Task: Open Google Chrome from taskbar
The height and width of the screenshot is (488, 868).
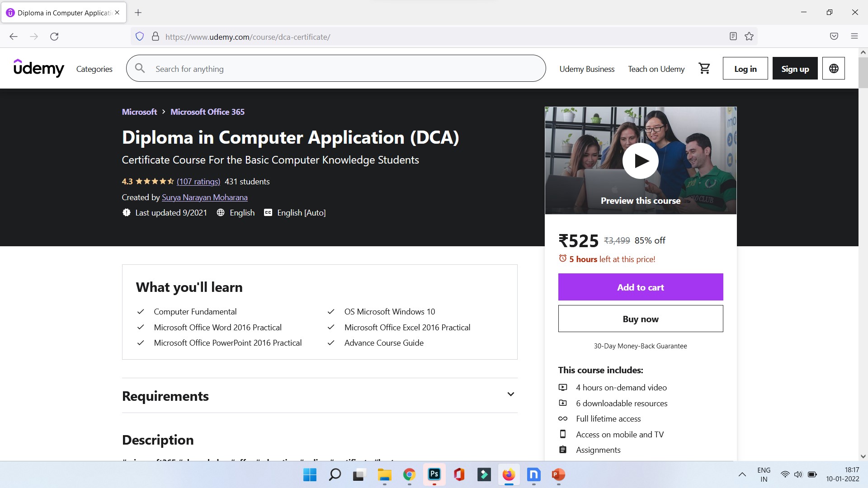Action: (x=409, y=475)
